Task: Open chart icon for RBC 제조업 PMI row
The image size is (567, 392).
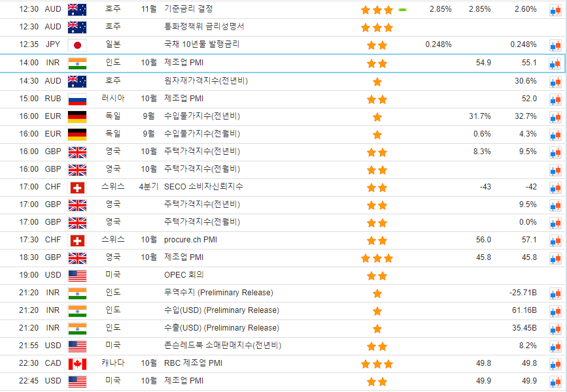Action: point(555,364)
